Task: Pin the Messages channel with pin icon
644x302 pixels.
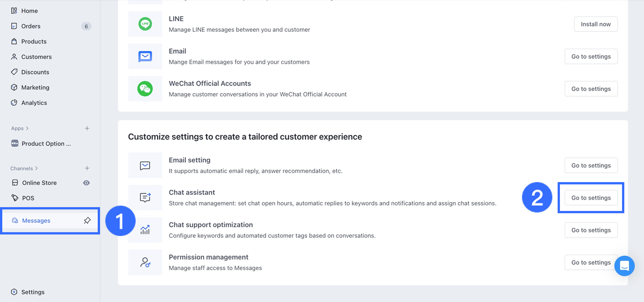Action: [87, 220]
